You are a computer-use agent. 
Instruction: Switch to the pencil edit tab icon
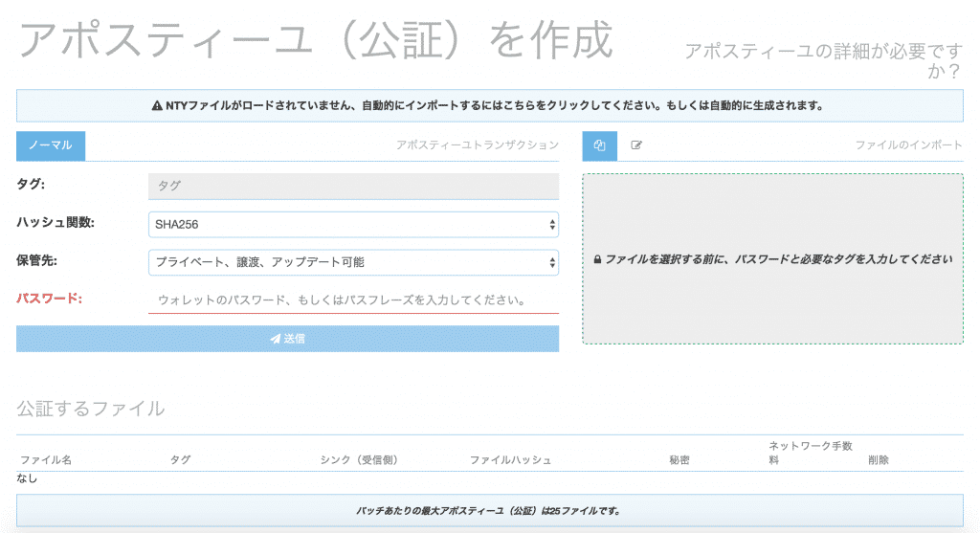(x=636, y=145)
